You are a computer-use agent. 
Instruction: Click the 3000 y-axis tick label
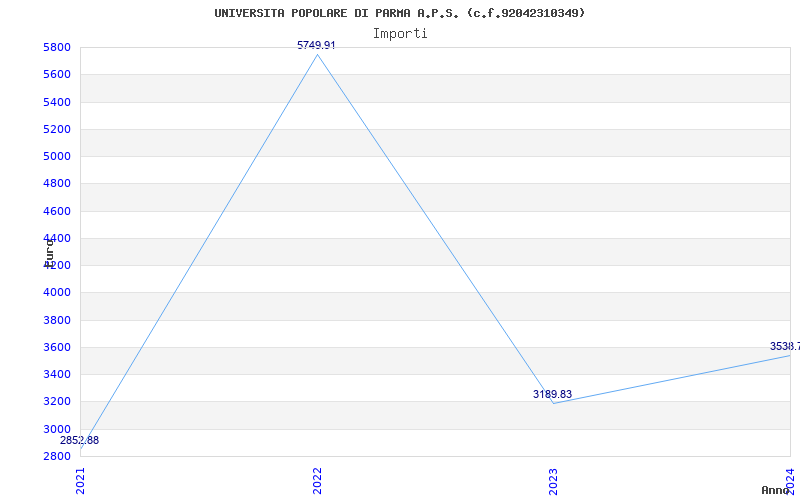[57, 429]
